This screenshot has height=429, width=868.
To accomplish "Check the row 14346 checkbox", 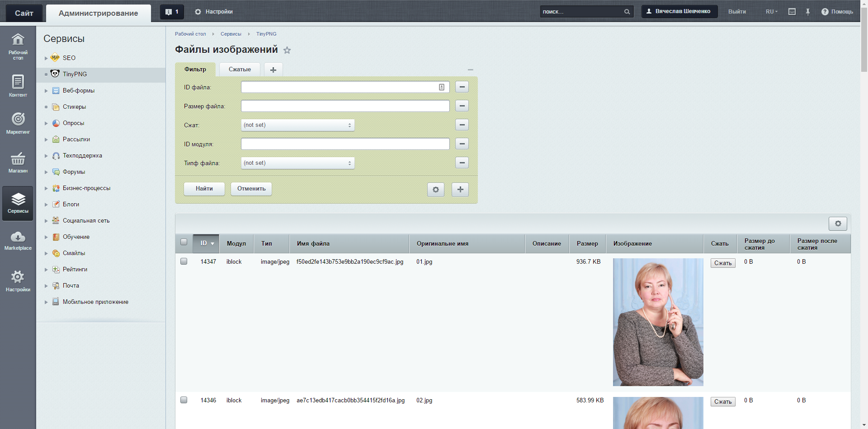I will [184, 400].
